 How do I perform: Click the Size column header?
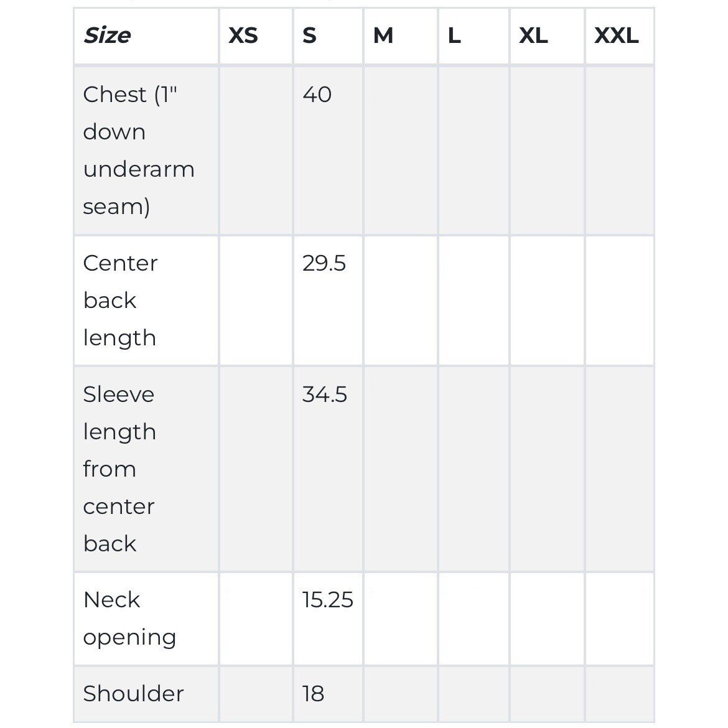[107, 35]
